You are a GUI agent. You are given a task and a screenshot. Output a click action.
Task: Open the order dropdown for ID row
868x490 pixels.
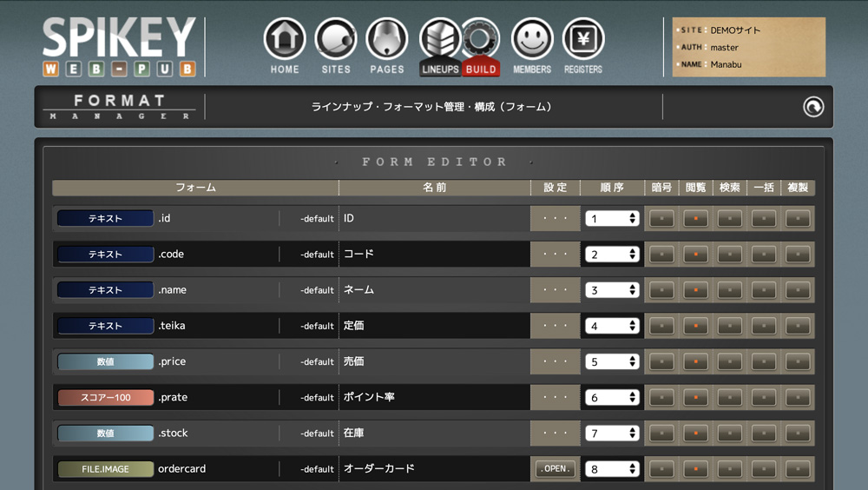tap(612, 219)
